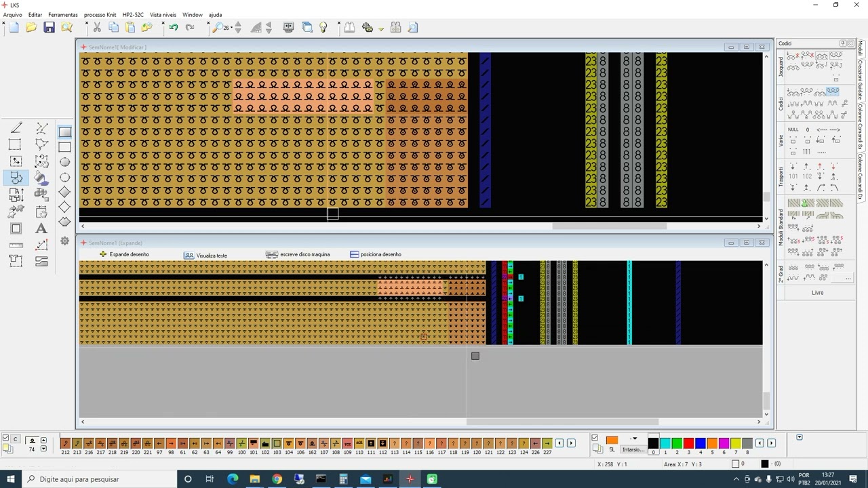Select stitch symbol numbered 100

[241, 443]
